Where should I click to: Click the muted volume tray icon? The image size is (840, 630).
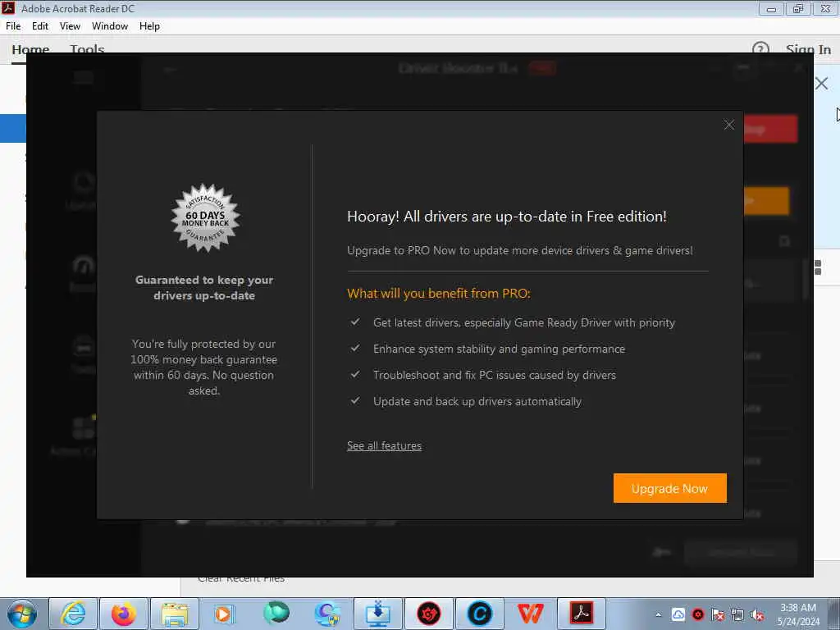point(757,615)
